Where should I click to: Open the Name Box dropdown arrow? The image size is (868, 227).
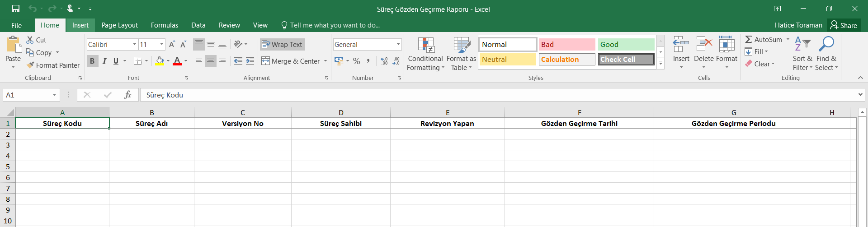tap(54, 95)
